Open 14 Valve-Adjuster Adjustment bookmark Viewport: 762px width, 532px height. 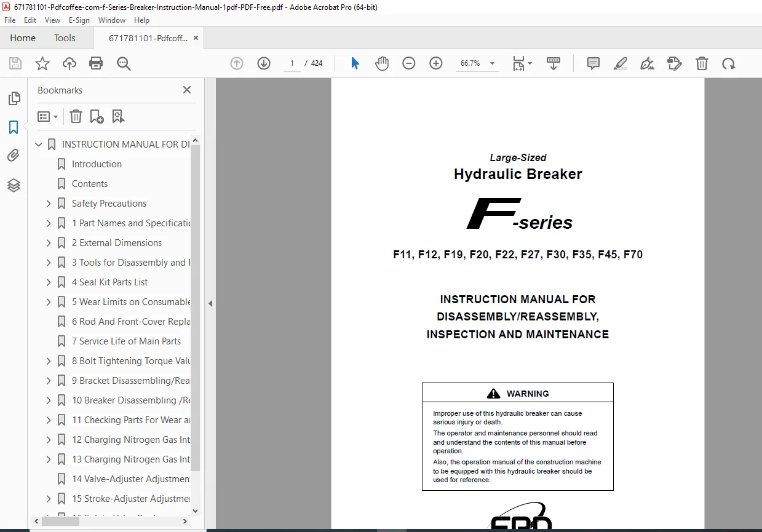[131, 479]
